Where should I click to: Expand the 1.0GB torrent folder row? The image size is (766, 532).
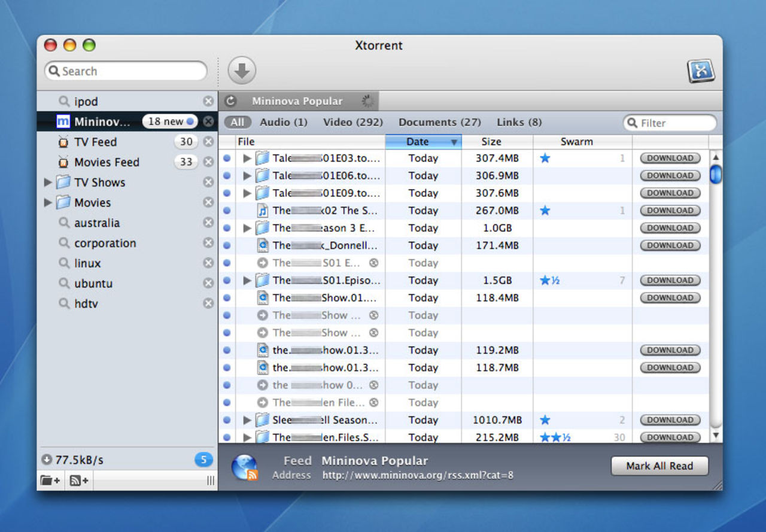click(x=247, y=228)
